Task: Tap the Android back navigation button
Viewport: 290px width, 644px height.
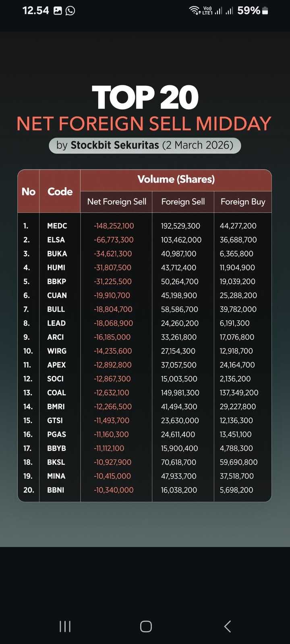Action: click(228, 626)
